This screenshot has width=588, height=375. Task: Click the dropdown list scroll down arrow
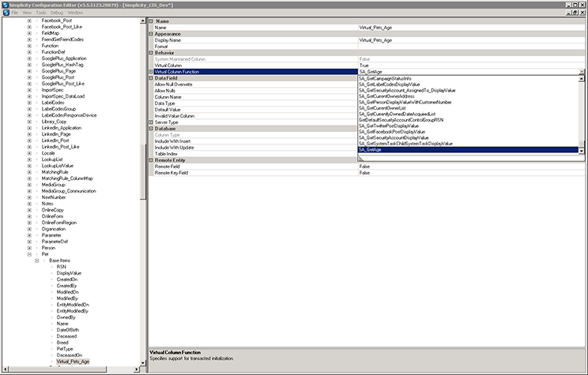[x=581, y=151]
